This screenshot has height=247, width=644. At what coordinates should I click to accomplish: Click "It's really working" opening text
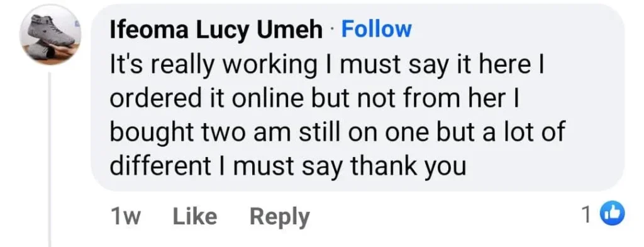click(213, 67)
